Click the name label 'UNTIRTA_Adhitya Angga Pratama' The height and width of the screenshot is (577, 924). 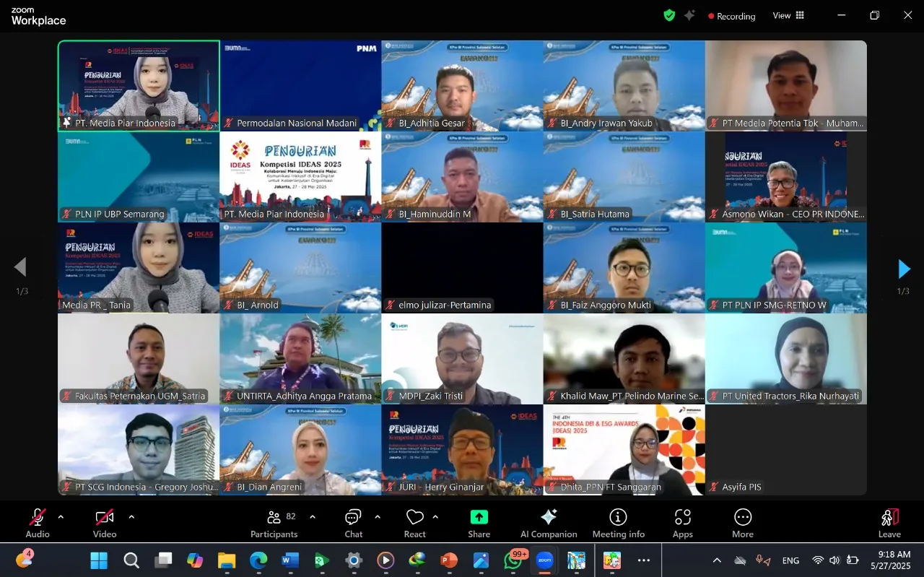point(305,396)
